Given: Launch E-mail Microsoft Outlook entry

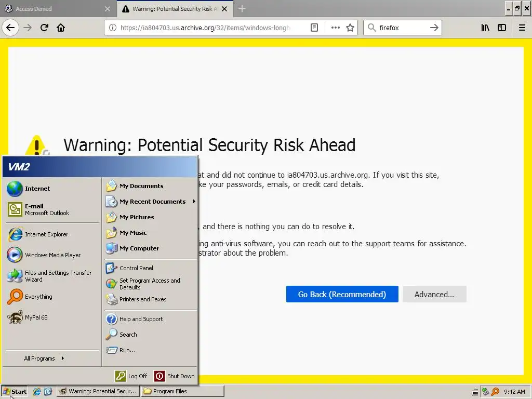Looking at the screenshot, I should (52, 209).
